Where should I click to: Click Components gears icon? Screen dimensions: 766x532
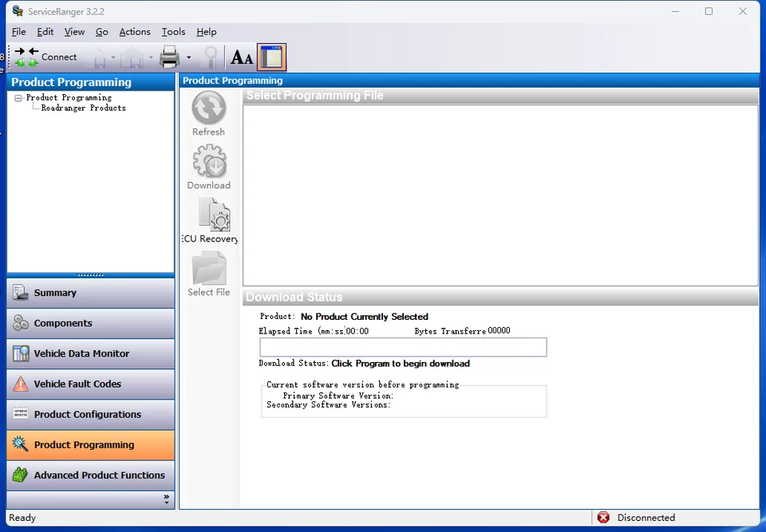pos(21,323)
